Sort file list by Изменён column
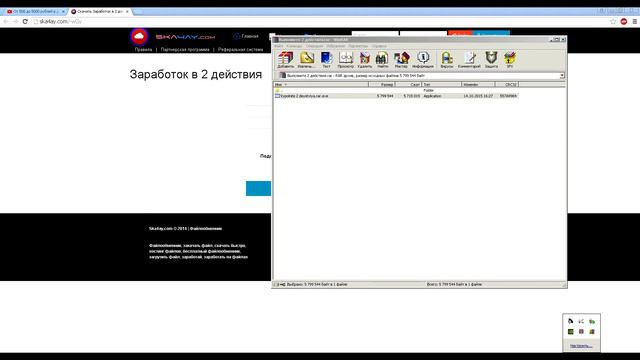This screenshot has height=360, width=640. click(478, 84)
